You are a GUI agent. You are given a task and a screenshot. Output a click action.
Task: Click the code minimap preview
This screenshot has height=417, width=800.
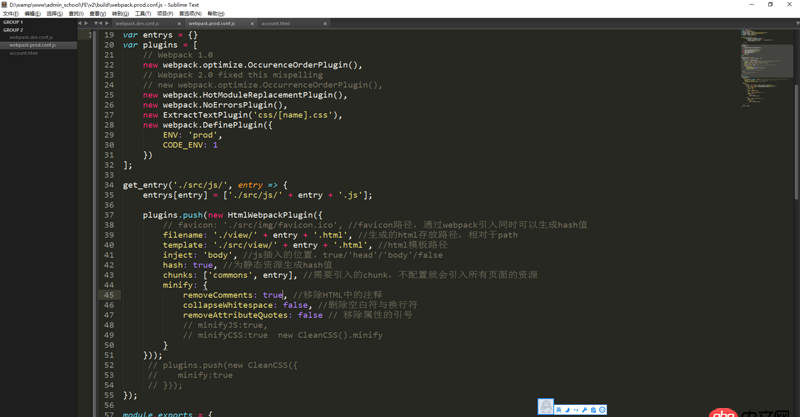tap(766, 69)
